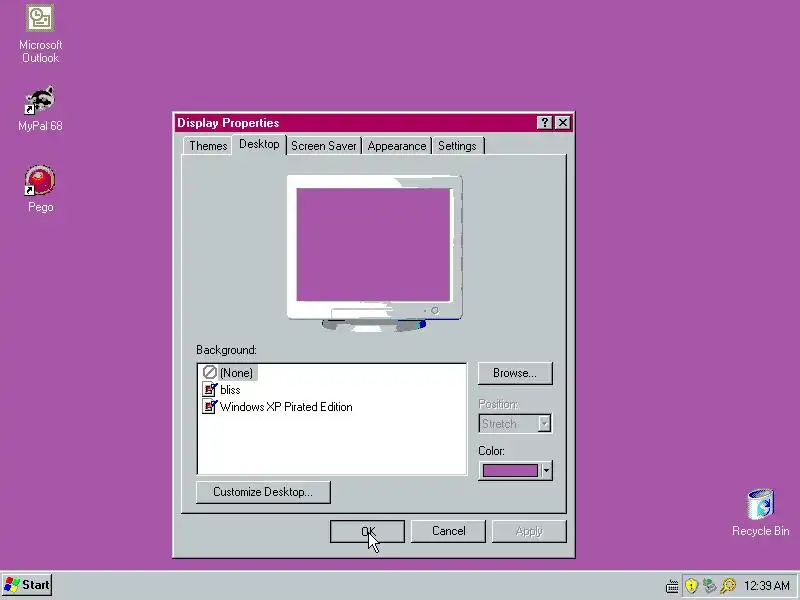This screenshot has width=800, height=600.
Task: Click the Cancel button
Action: [x=448, y=531]
